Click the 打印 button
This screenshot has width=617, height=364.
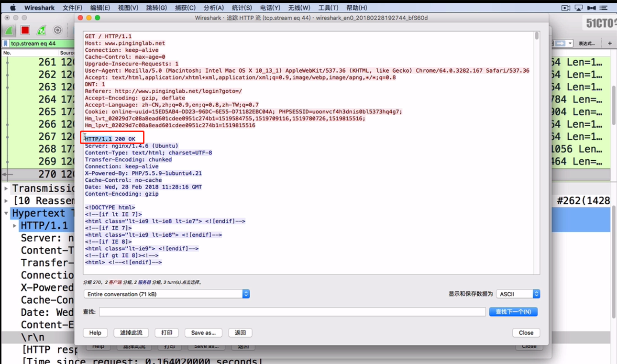167,333
